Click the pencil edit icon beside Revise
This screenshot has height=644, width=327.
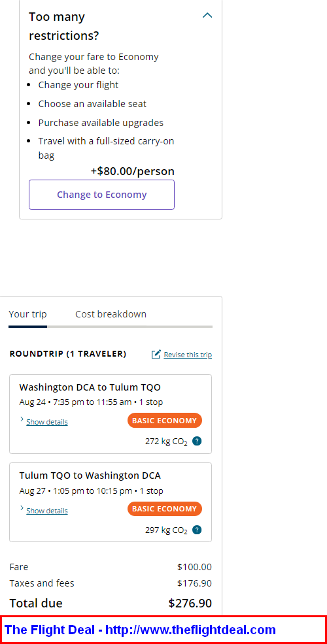click(x=156, y=354)
